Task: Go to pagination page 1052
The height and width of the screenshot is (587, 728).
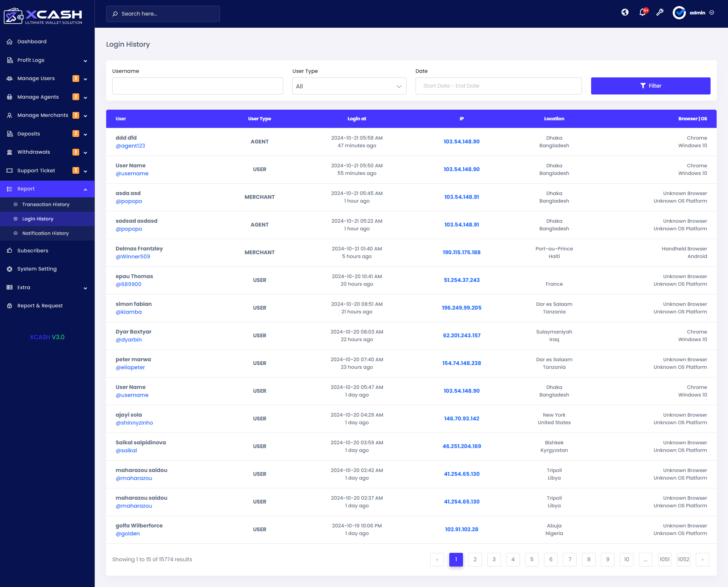Action: [683, 560]
